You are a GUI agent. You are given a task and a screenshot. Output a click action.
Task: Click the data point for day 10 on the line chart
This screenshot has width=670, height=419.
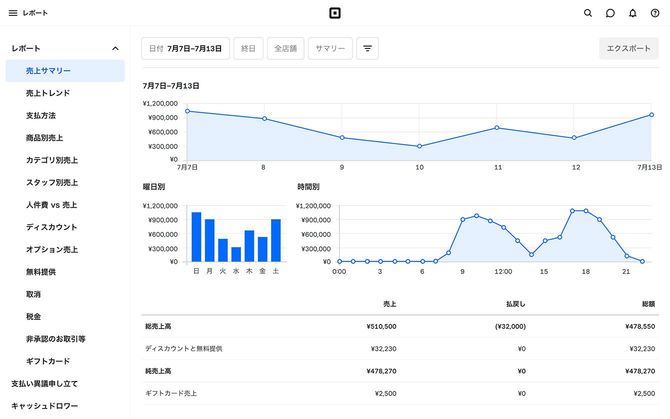coord(419,146)
